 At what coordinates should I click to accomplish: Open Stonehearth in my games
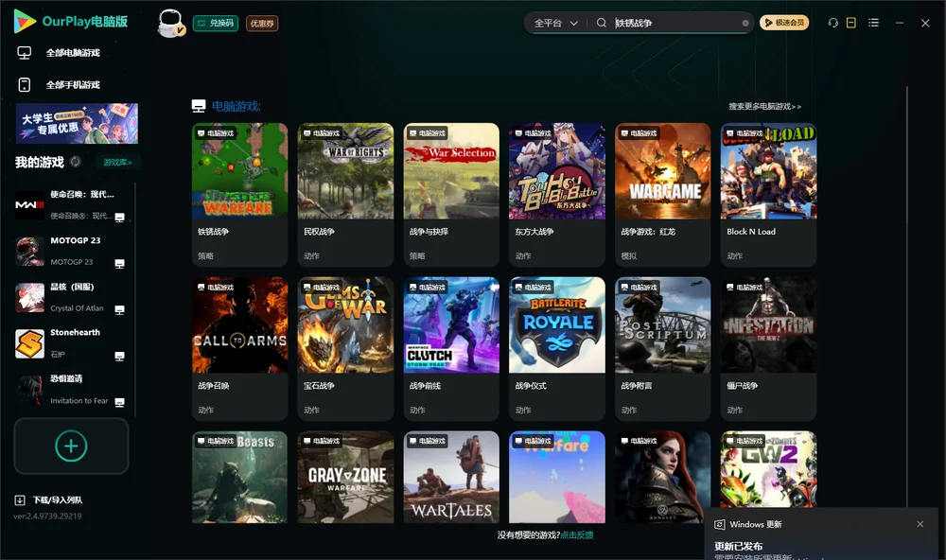[73, 343]
